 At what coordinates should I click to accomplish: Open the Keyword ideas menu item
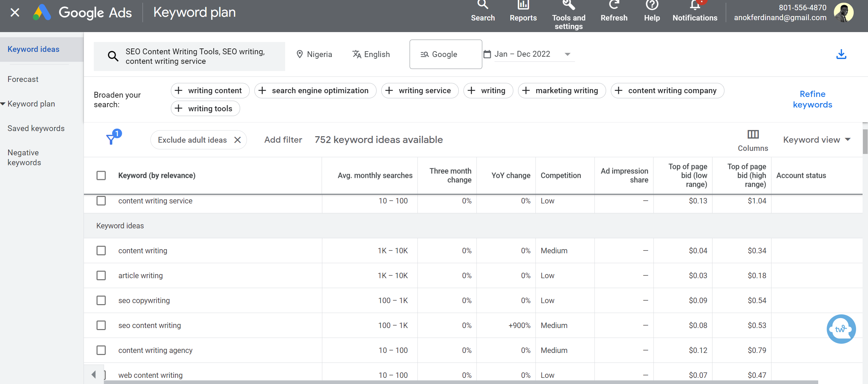[33, 48]
